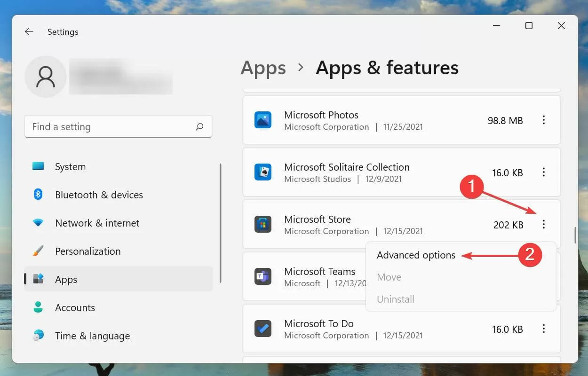Focus the Find a setting search box
Image resolution: width=588 pixels, height=376 pixels.
(118, 126)
